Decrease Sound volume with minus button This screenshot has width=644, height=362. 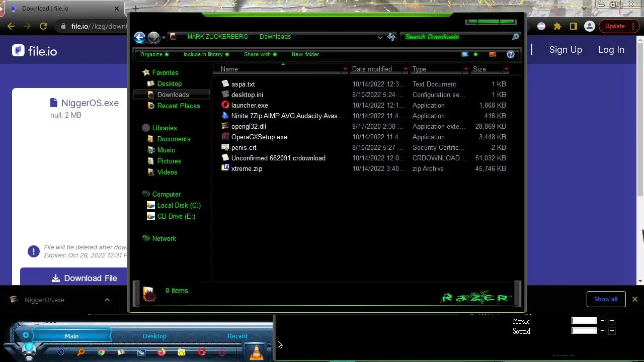[x=602, y=331]
